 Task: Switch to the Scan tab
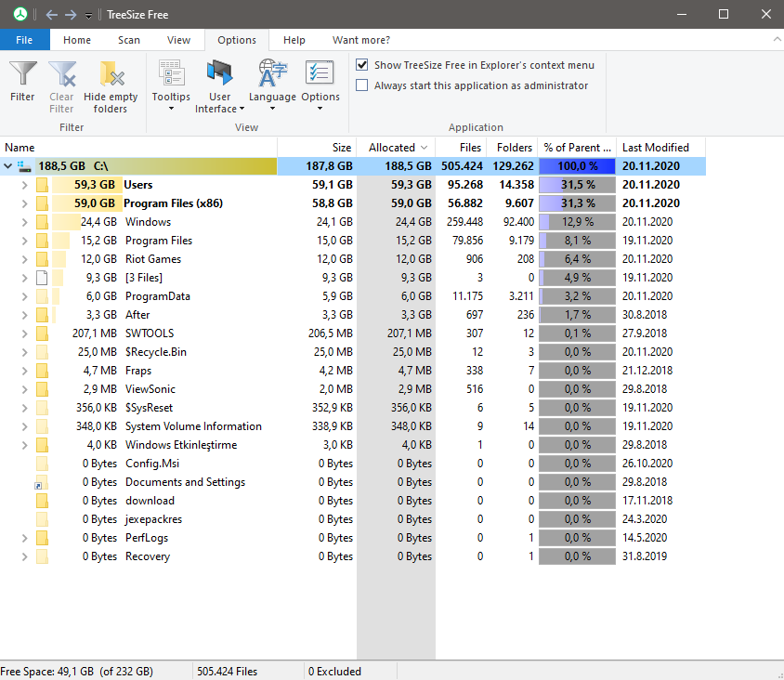[x=129, y=40]
